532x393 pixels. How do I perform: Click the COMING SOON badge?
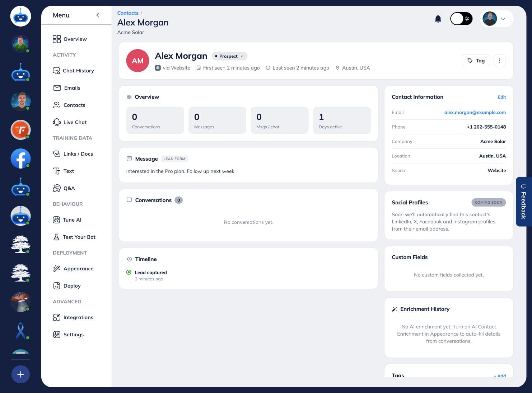489,202
